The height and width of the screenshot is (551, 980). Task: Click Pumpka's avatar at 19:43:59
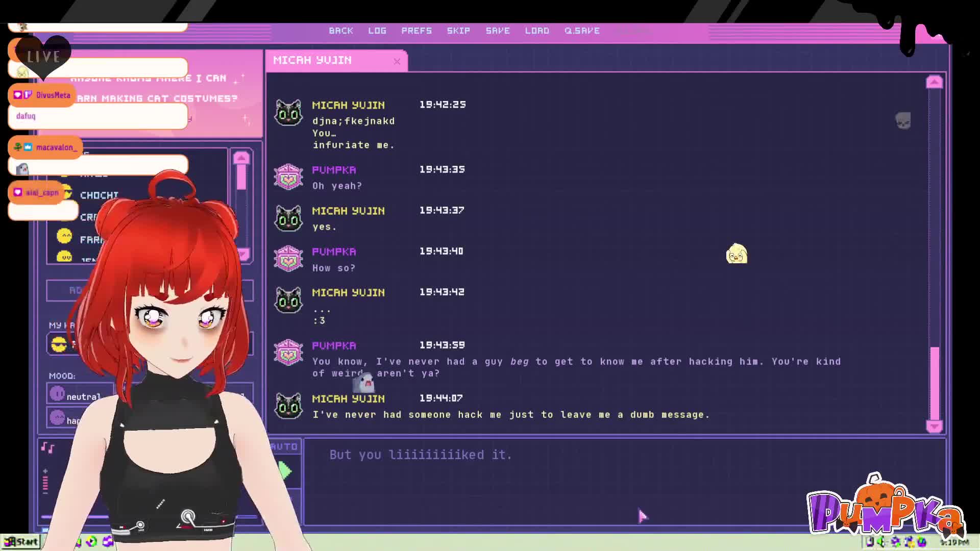coord(288,353)
